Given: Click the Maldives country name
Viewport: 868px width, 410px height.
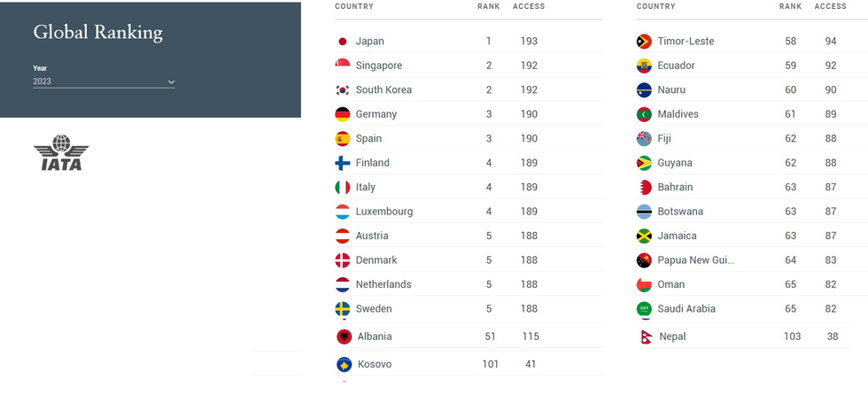Looking at the screenshot, I should tap(678, 114).
